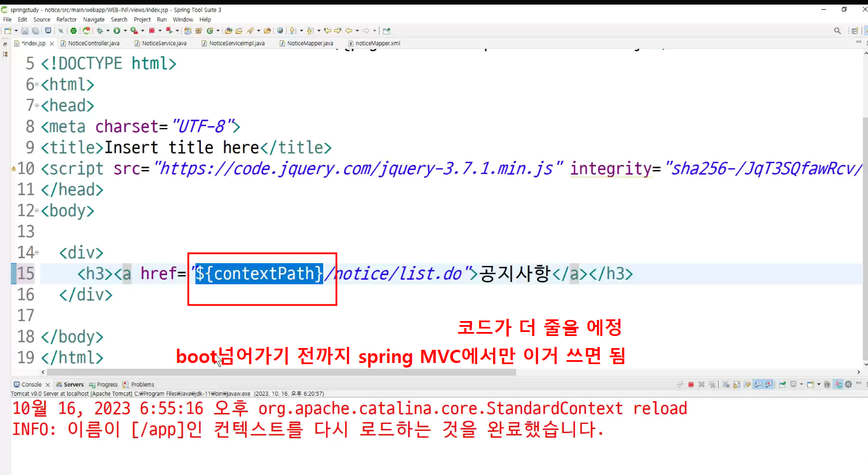The width and height of the screenshot is (868, 475).
Task: Click the Clear Console icon
Action: (726, 385)
